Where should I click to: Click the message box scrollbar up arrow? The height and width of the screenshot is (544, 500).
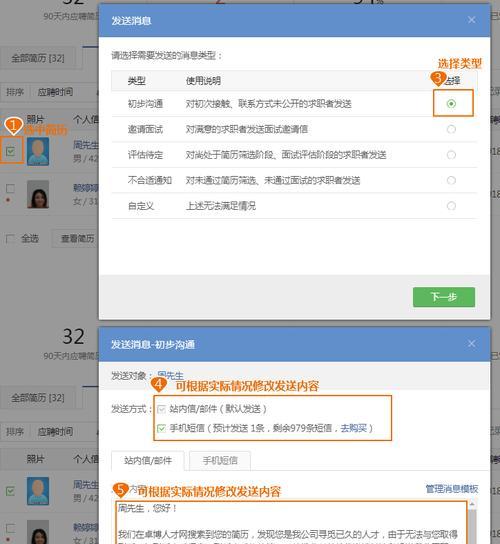(472, 504)
